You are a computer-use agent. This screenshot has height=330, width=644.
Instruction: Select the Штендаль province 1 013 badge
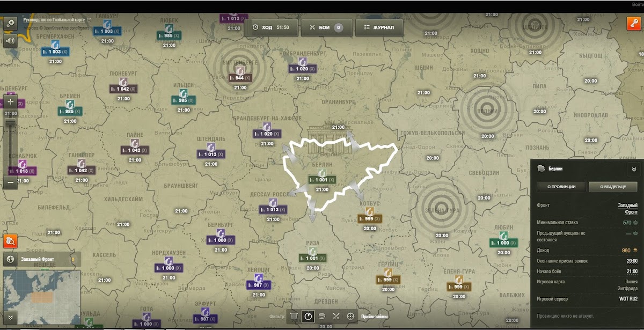coord(210,154)
